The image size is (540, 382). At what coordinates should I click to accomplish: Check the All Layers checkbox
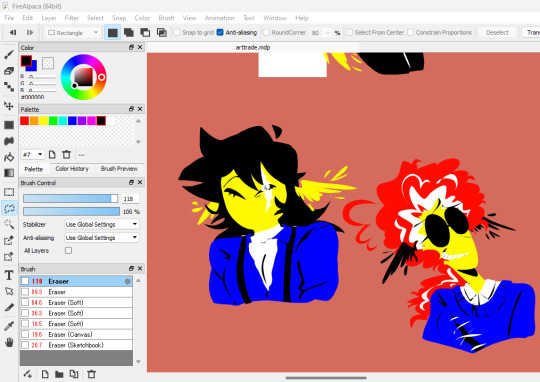69,250
